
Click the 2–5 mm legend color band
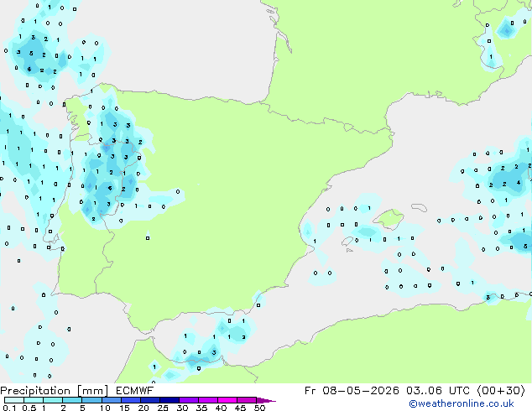coord(72,400)
